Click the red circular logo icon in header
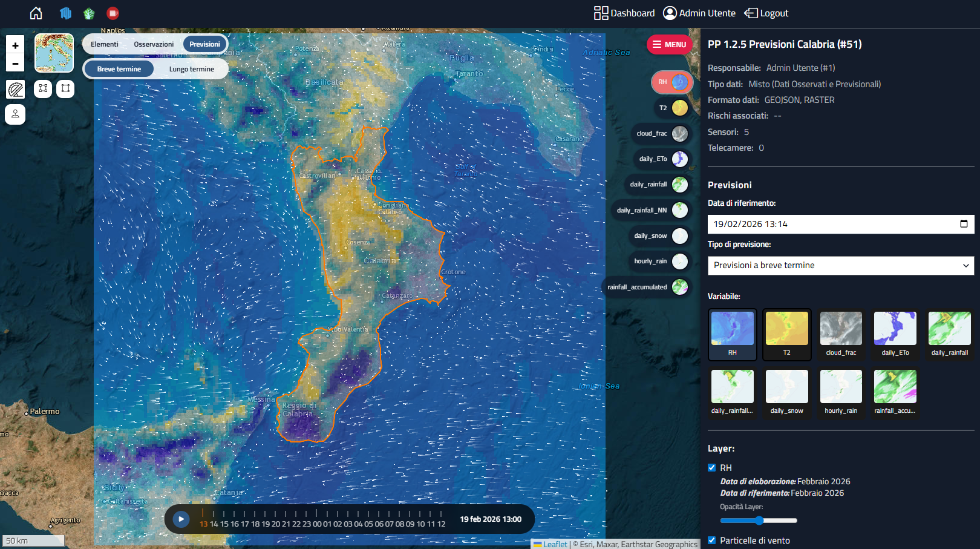The image size is (980, 549). pyautogui.click(x=113, y=13)
